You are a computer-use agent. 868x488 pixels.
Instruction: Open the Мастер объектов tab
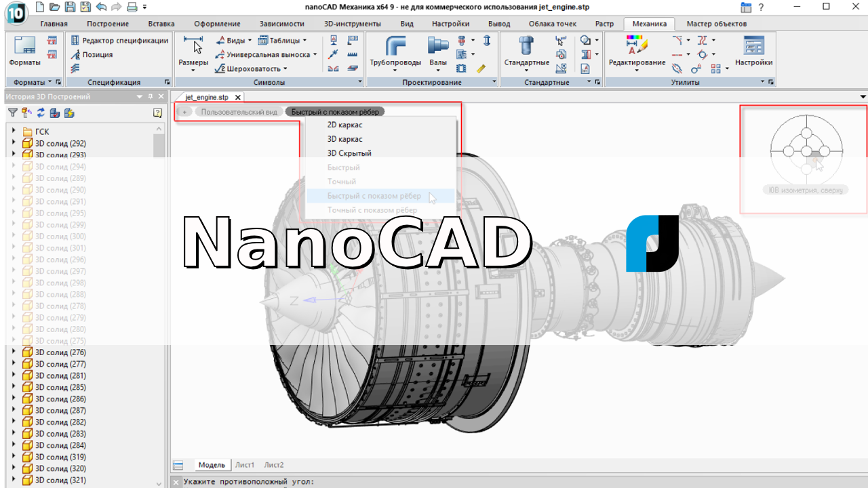pos(717,24)
